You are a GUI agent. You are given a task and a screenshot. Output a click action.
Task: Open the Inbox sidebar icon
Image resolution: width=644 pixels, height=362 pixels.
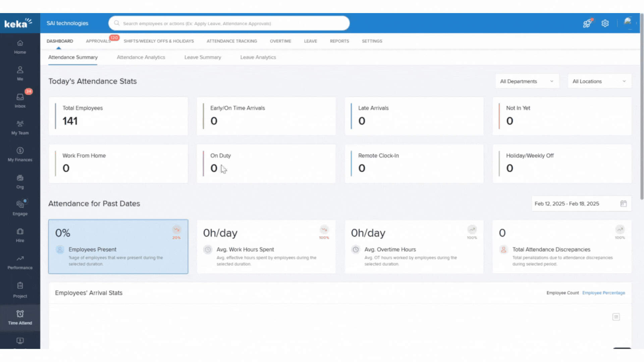(20, 100)
